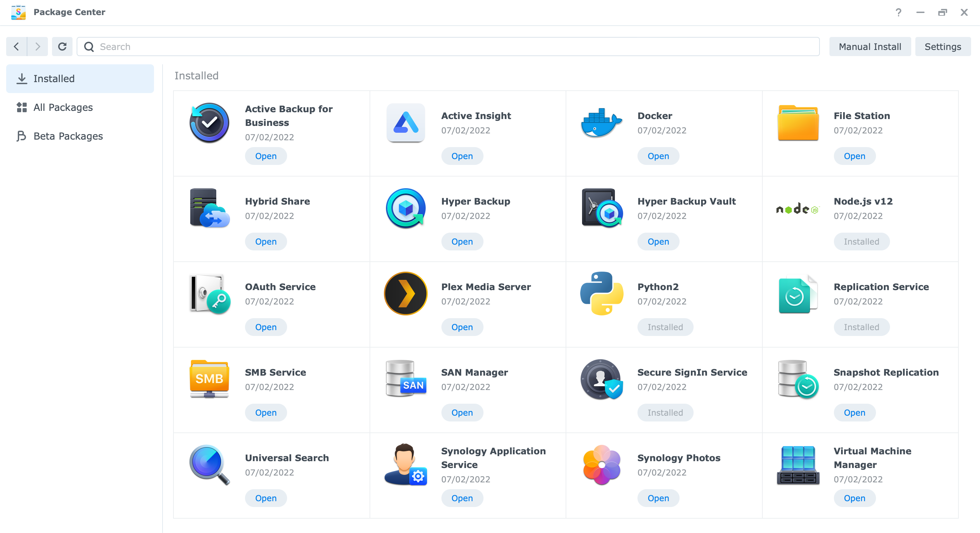Open Package Center Settings
Image resolution: width=980 pixels, height=533 pixels.
coord(943,47)
